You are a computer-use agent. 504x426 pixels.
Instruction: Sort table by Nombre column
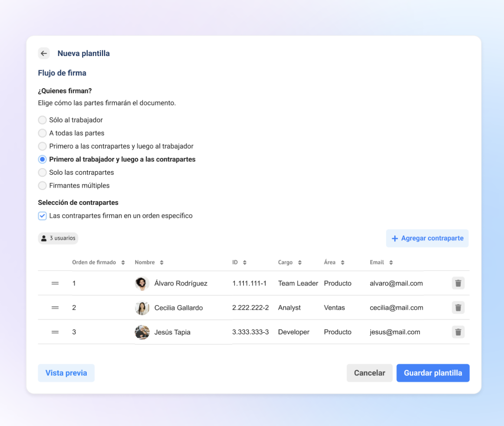click(x=162, y=262)
